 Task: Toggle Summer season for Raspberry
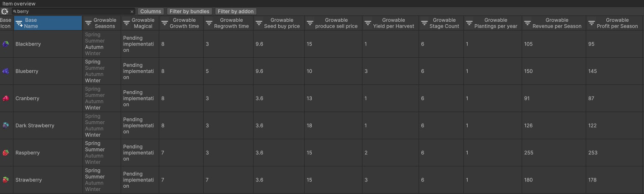95,150
